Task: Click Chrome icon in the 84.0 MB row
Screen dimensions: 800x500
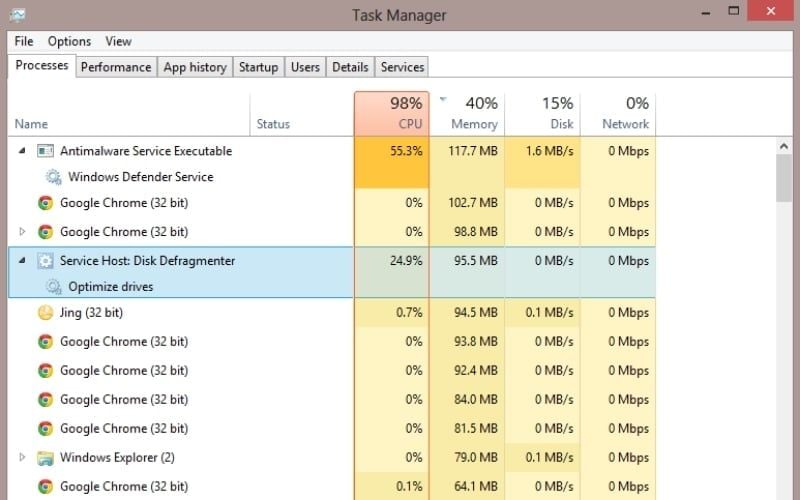Action: point(45,399)
